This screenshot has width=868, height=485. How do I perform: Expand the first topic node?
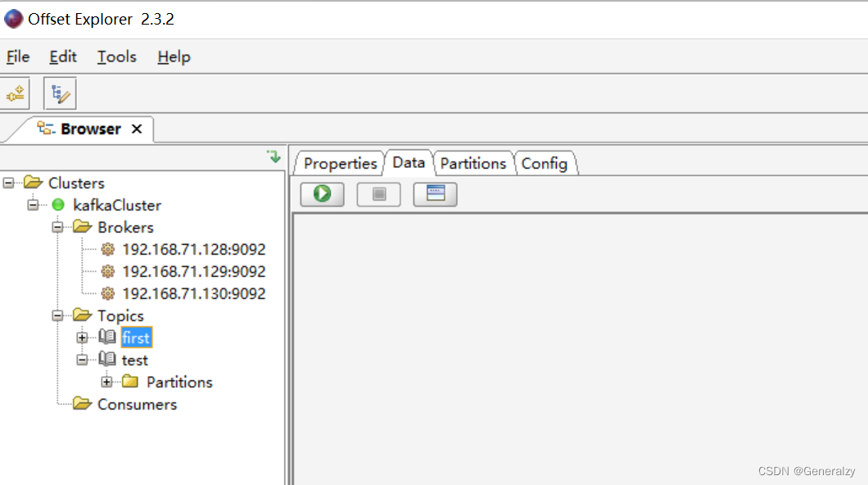82,338
